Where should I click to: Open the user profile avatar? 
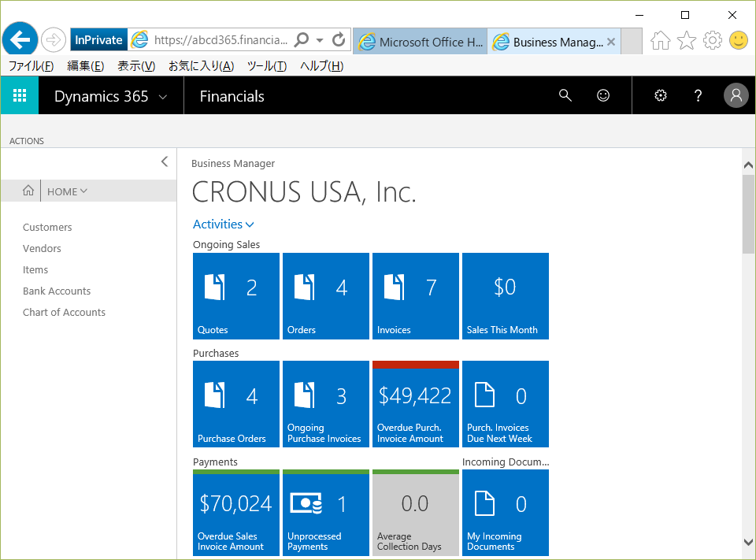point(736,95)
